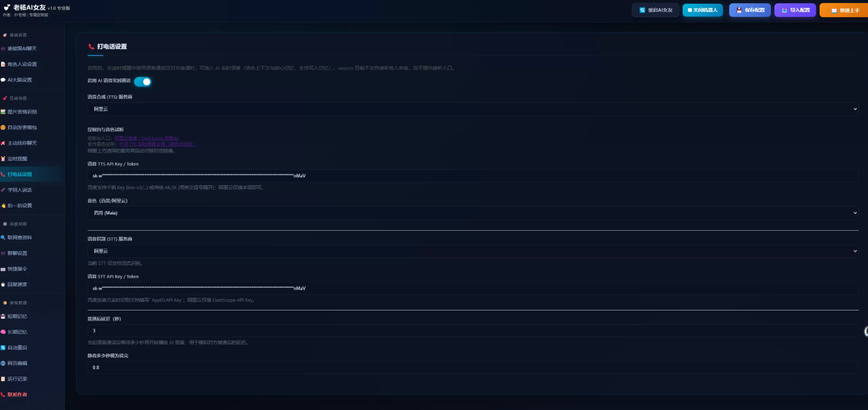The image size is (868, 410).
Task: Select 图片表情识别 in the sidebar
Action: 22,112
